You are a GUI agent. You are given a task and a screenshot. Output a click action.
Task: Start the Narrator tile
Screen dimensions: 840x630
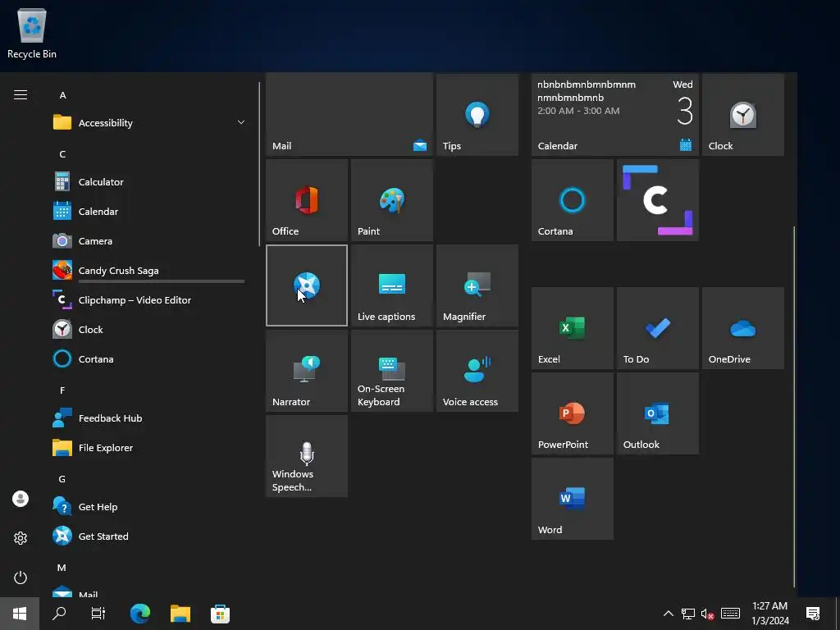pyautogui.click(x=307, y=371)
